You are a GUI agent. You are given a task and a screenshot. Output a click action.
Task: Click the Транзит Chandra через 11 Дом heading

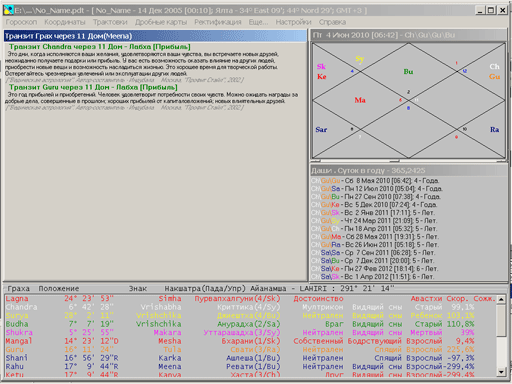[x=100, y=47]
